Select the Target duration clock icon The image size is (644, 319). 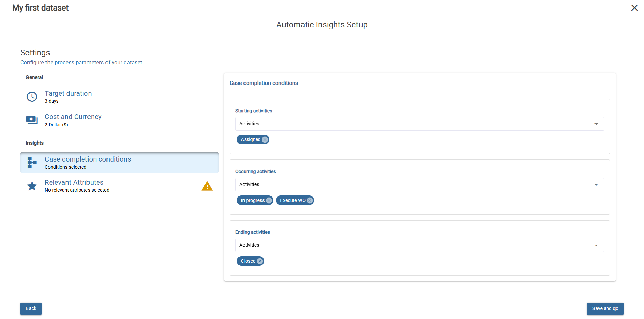point(32,97)
